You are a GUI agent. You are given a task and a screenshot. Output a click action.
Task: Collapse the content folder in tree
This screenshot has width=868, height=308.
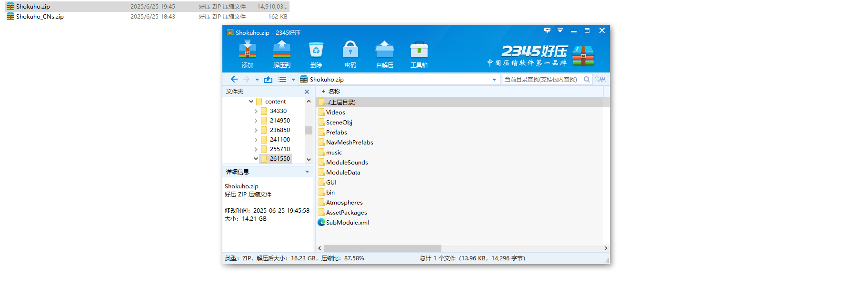(251, 102)
